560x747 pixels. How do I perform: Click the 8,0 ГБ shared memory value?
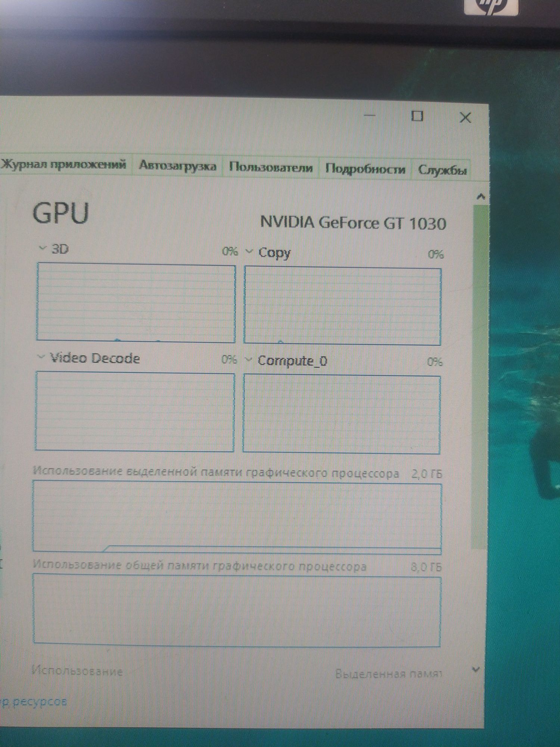pos(426,568)
